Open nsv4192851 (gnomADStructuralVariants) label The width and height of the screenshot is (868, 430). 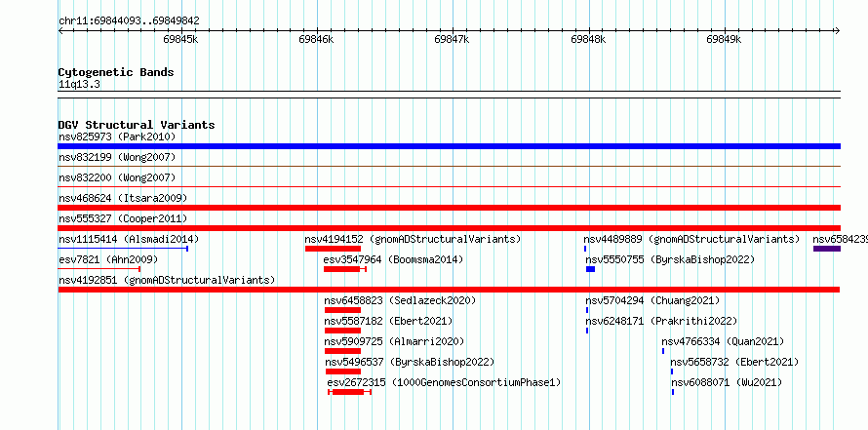pos(167,280)
